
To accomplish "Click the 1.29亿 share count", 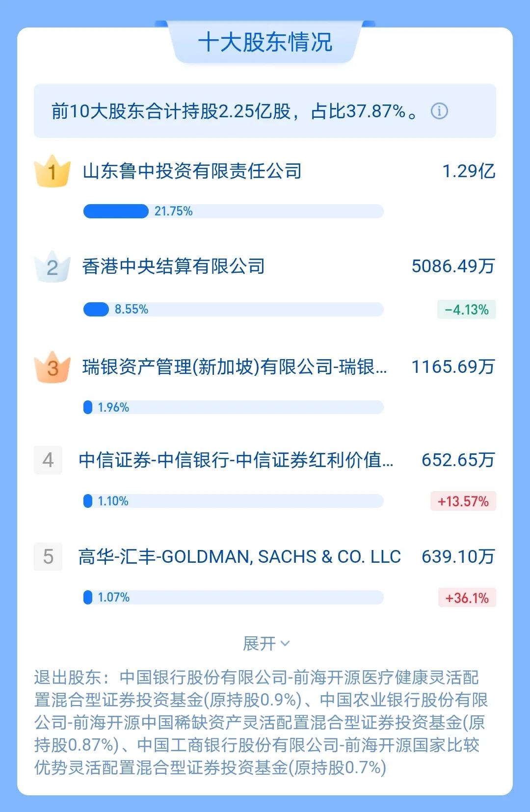I will point(469,171).
